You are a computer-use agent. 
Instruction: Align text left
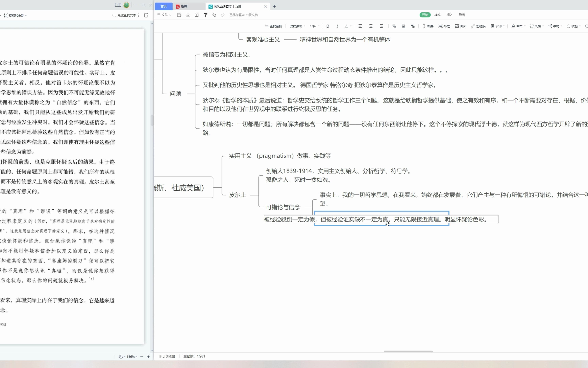coord(360,26)
